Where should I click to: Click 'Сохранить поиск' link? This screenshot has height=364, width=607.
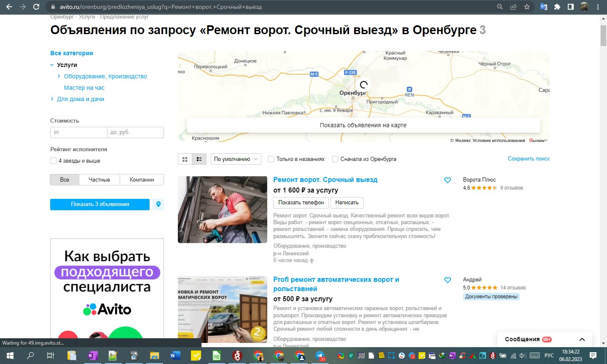pyautogui.click(x=529, y=159)
